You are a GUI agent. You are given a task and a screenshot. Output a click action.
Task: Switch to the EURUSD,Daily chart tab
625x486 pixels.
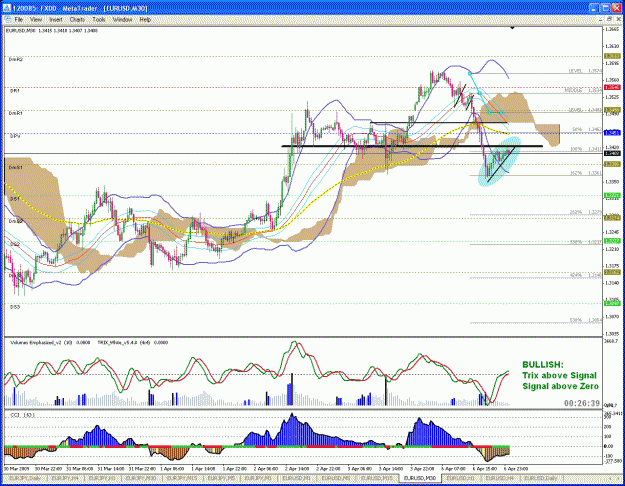(x=540, y=478)
